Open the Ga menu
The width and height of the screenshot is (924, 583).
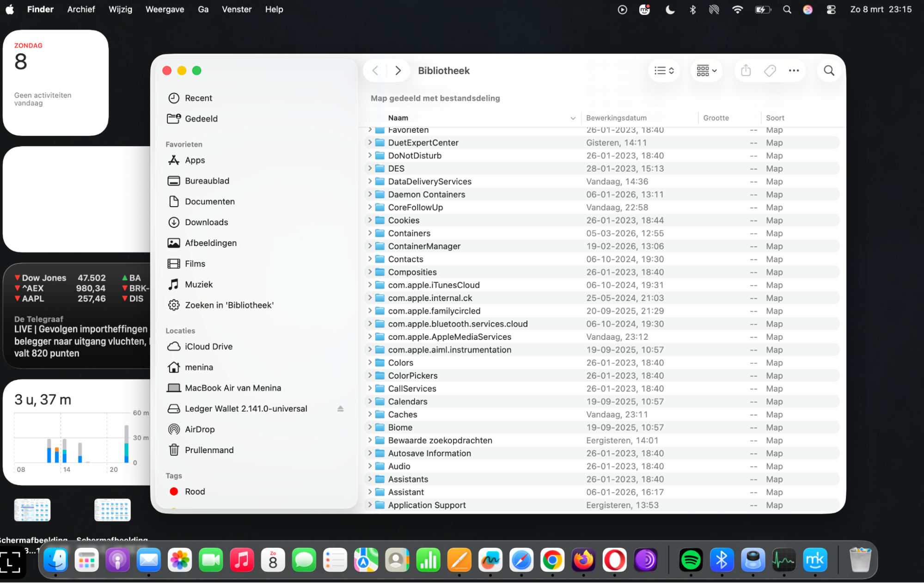coord(203,9)
